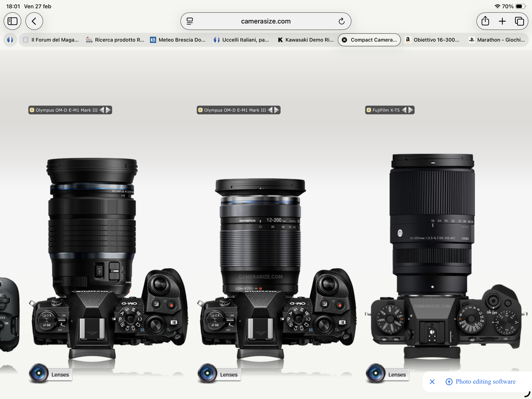Tap the FujiFilm X-T5 camera image

[446, 256]
